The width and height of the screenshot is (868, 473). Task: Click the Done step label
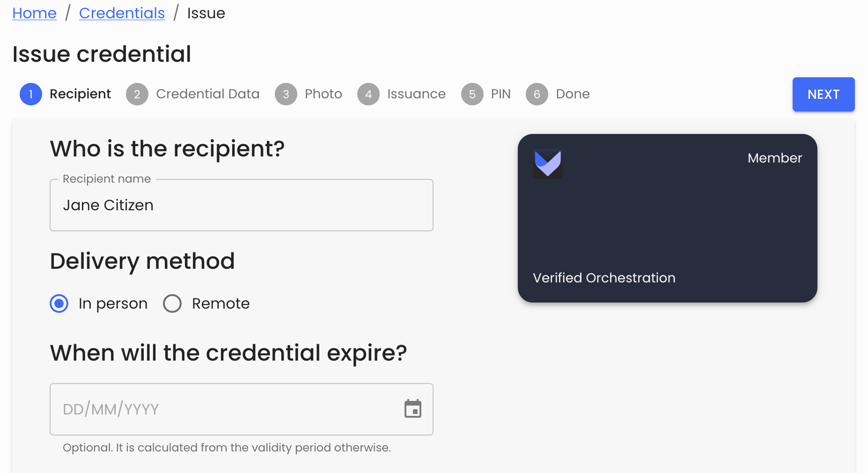point(572,94)
